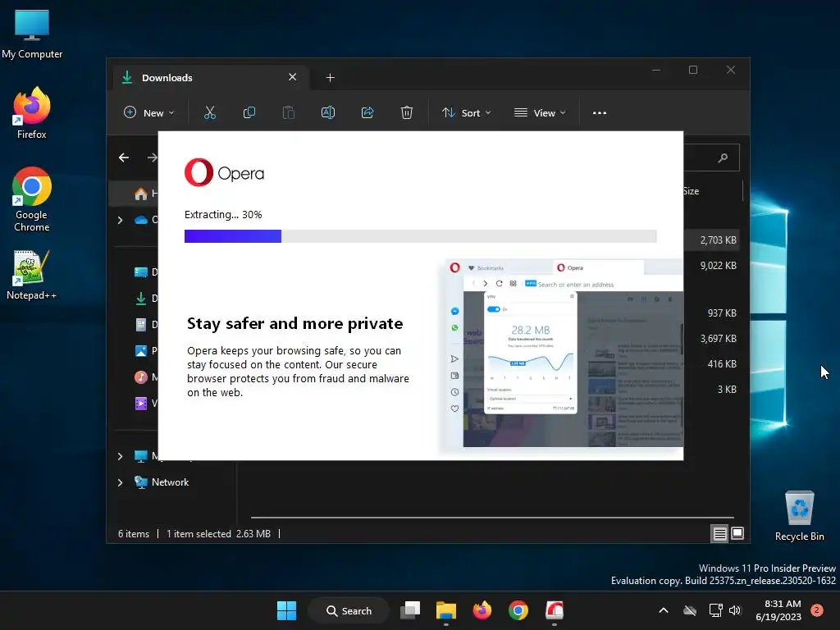Click the horizontal scrollbar in File Explorer
The height and width of the screenshot is (630, 840).
(492, 518)
